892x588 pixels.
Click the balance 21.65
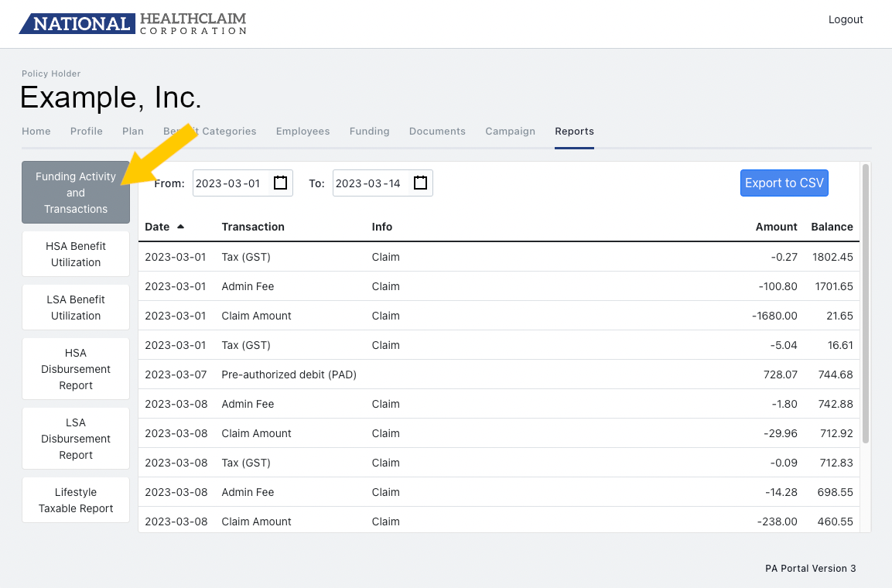[x=839, y=316]
